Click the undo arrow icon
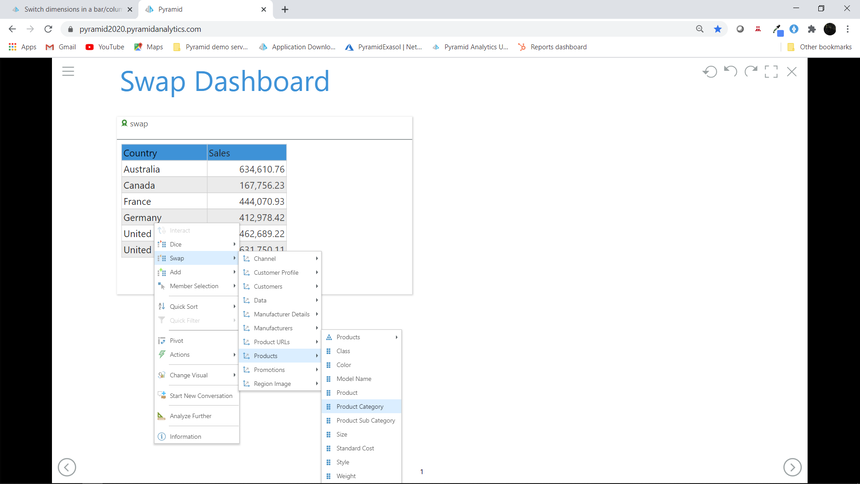The image size is (860, 484). coord(730,71)
